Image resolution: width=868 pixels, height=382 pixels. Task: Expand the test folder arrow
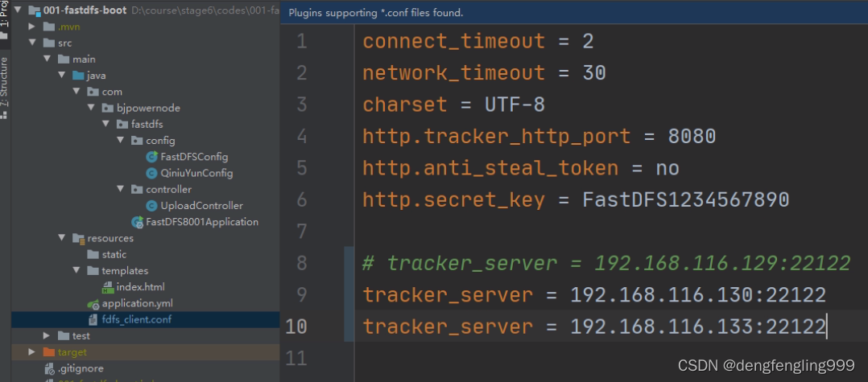(x=47, y=335)
